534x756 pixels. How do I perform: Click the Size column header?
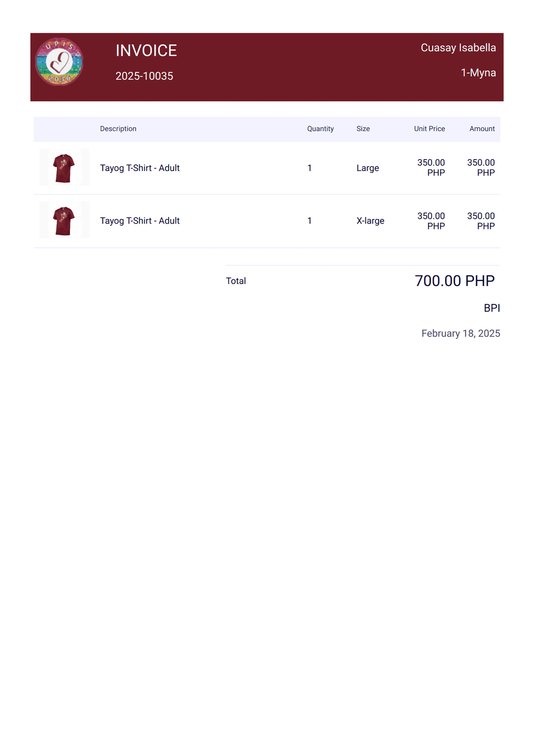point(363,129)
